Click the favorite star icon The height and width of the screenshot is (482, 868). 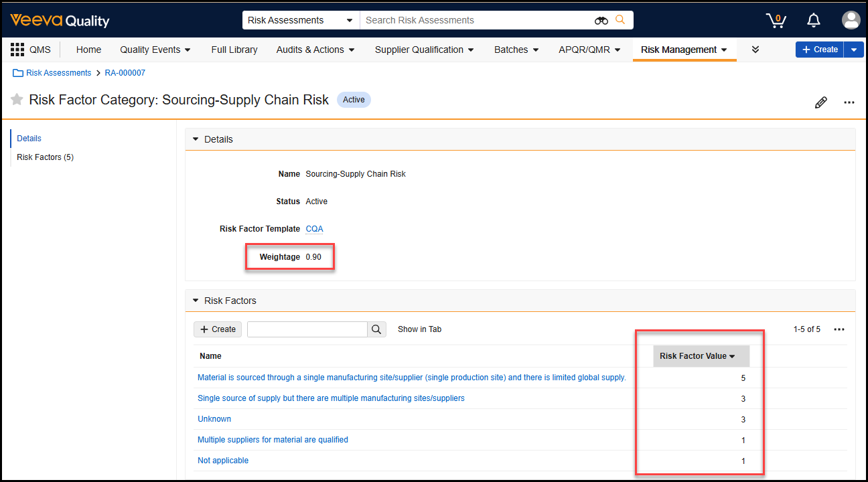17,100
